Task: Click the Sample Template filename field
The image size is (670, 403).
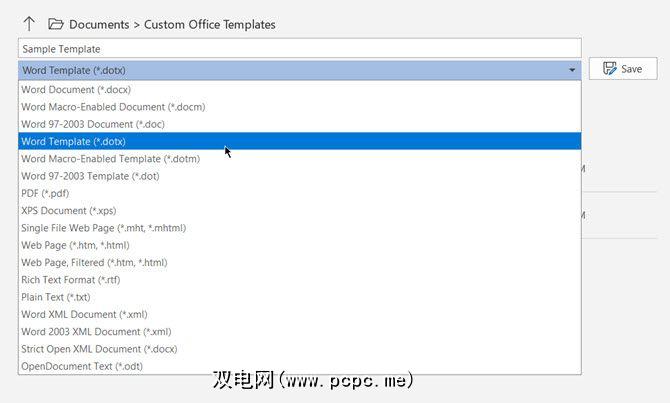Action: (x=299, y=48)
